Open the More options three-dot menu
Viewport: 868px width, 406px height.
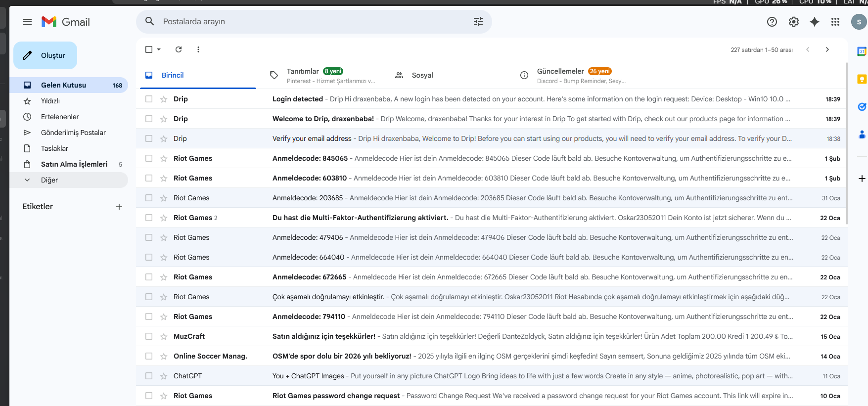pos(198,49)
